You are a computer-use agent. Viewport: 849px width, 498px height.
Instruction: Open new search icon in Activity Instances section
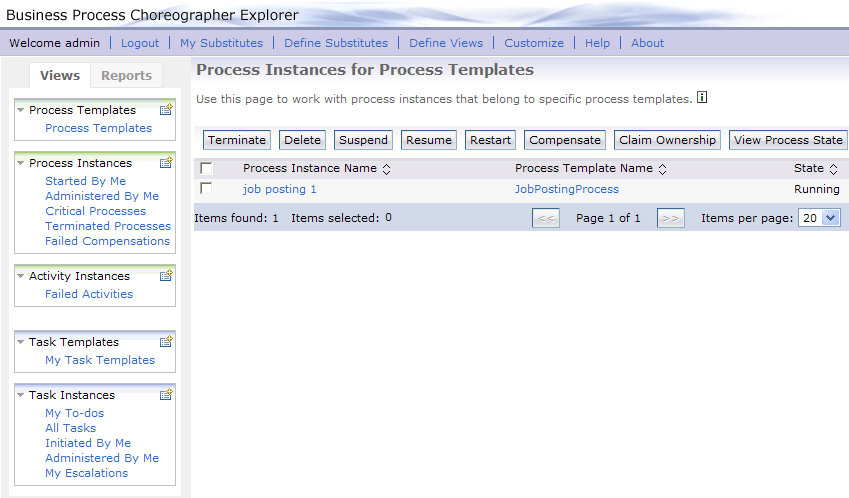pos(166,275)
